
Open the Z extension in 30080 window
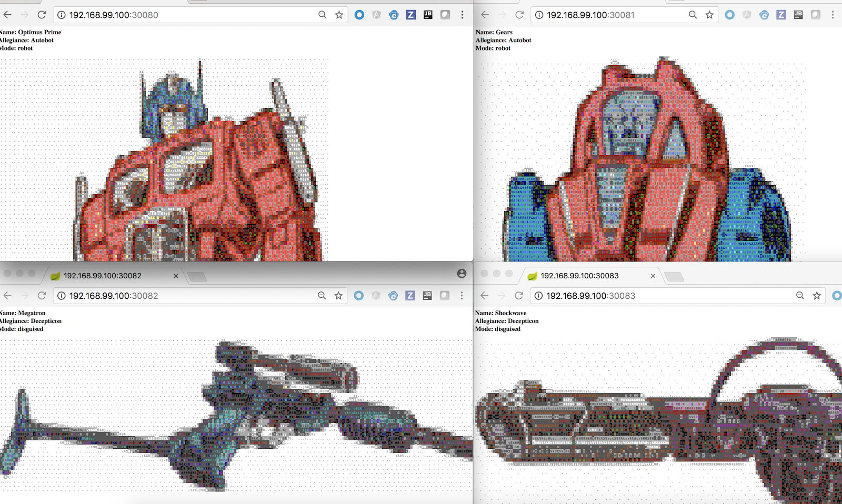tap(411, 15)
